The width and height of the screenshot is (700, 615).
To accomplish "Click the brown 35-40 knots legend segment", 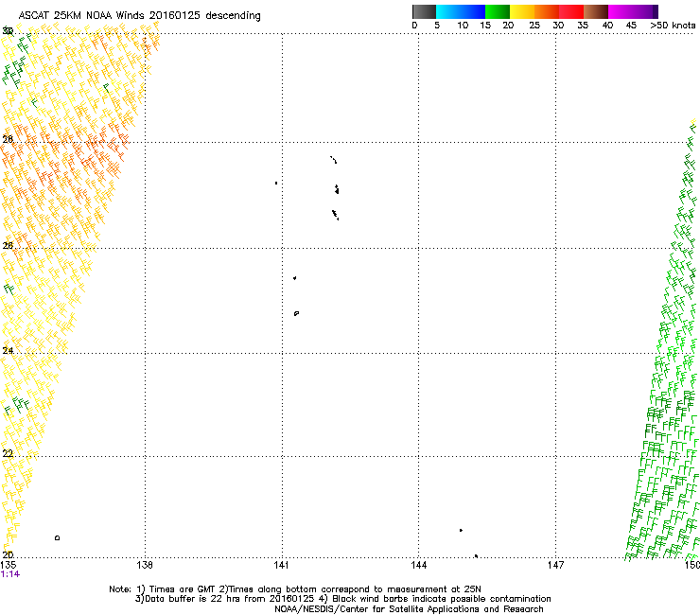I will [596, 11].
